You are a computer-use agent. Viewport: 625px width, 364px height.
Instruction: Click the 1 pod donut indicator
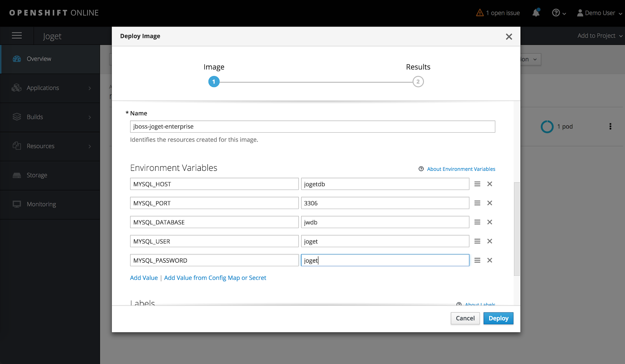547,126
